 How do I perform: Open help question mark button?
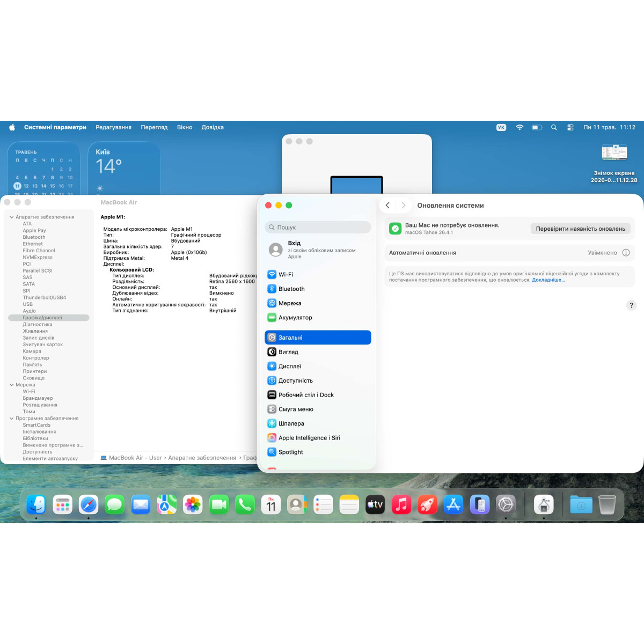[x=631, y=305]
